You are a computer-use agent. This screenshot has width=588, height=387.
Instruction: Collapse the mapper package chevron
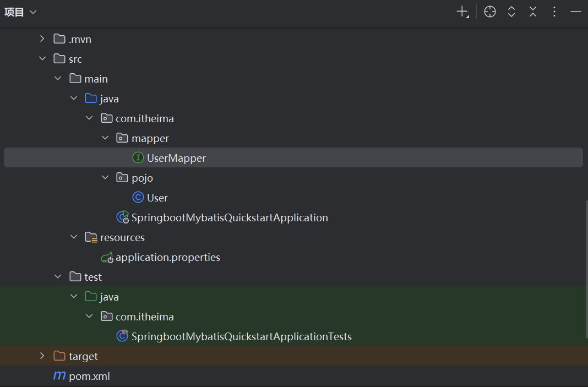pyautogui.click(x=105, y=138)
